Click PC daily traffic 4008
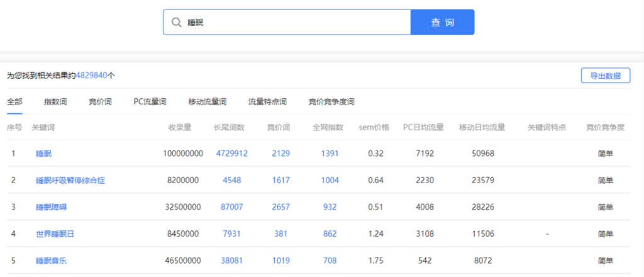 [425, 207]
